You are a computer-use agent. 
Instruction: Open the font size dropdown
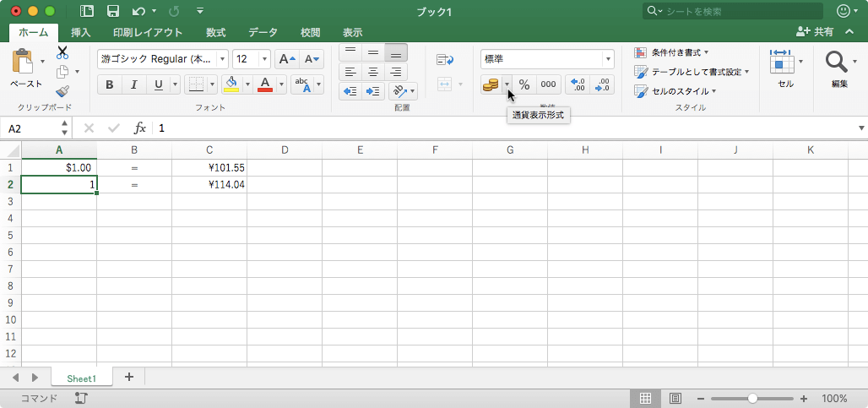[x=264, y=59]
